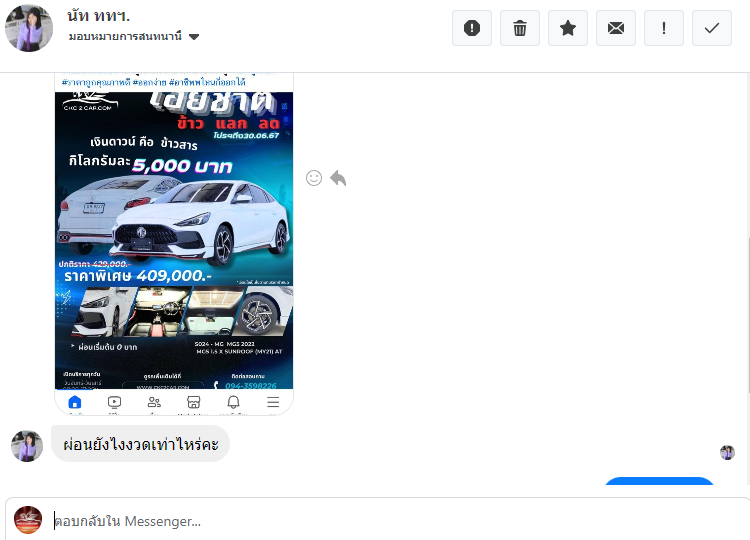The height and width of the screenshot is (540, 750).
Task: Click the page avatar next to reply box
Action: (x=28, y=520)
